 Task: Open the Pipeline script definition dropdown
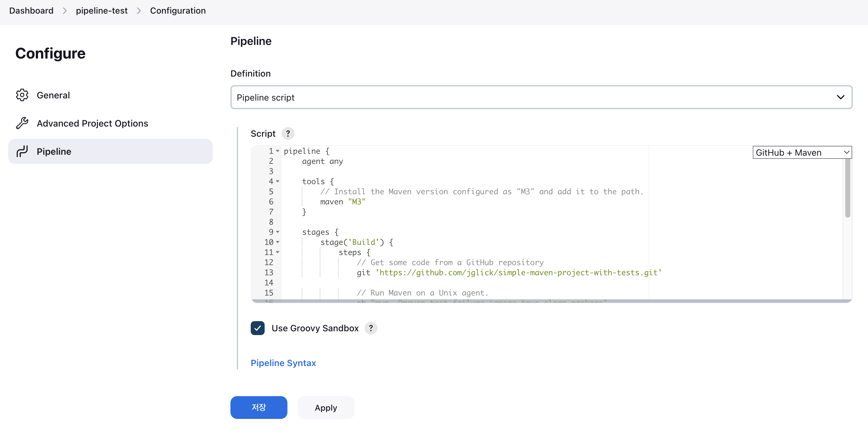pyautogui.click(x=541, y=97)
